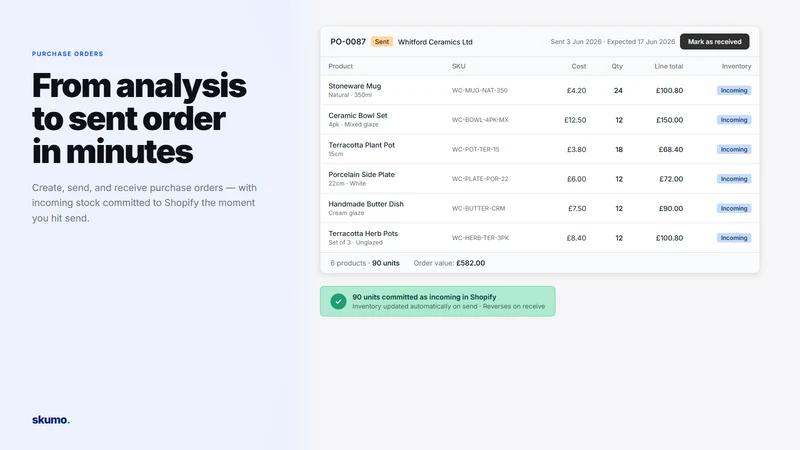Click Incoming badge on Handmade Butter Dish row
800x450 pixels.
click(x=734, y=209)
